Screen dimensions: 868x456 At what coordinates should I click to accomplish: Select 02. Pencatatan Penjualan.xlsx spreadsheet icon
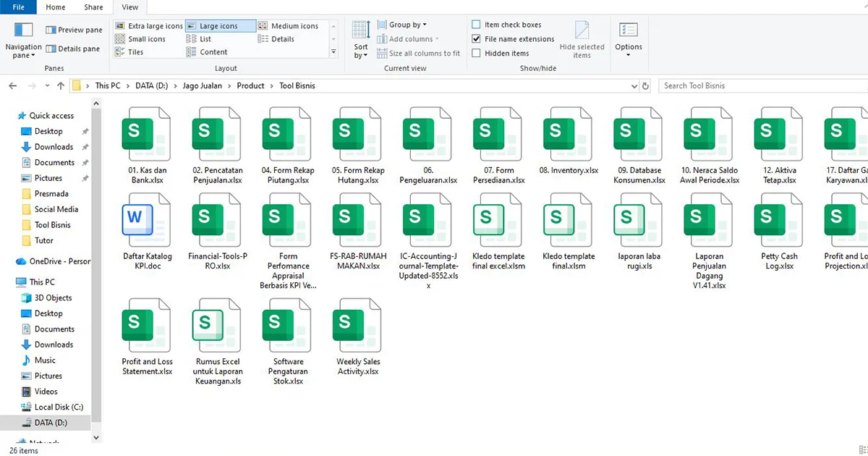pos(217,135)
